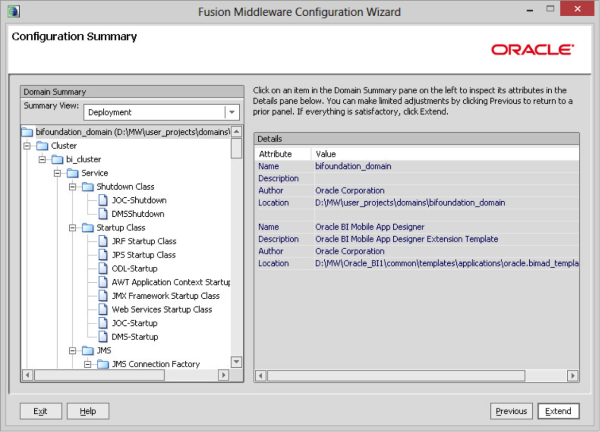Go back with the Previous button
The width and height of the screenshot is (600, 432).
point(511,411)
